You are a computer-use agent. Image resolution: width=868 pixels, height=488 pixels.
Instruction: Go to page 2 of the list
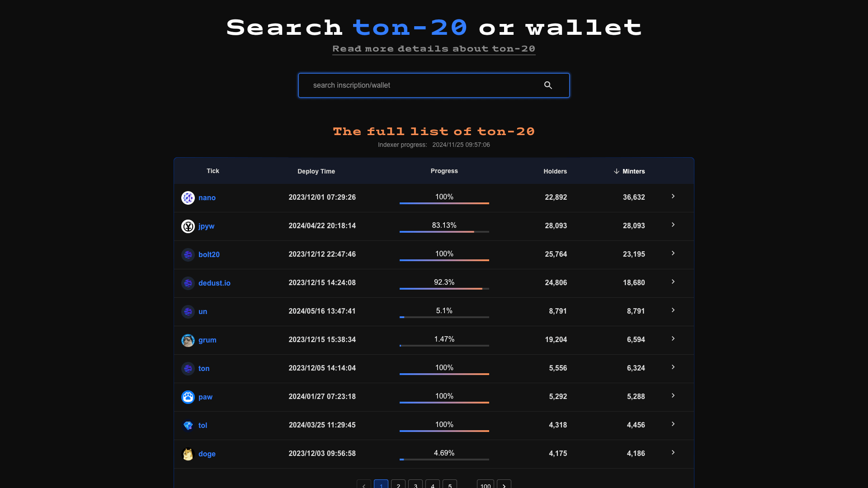coord(398,484)
